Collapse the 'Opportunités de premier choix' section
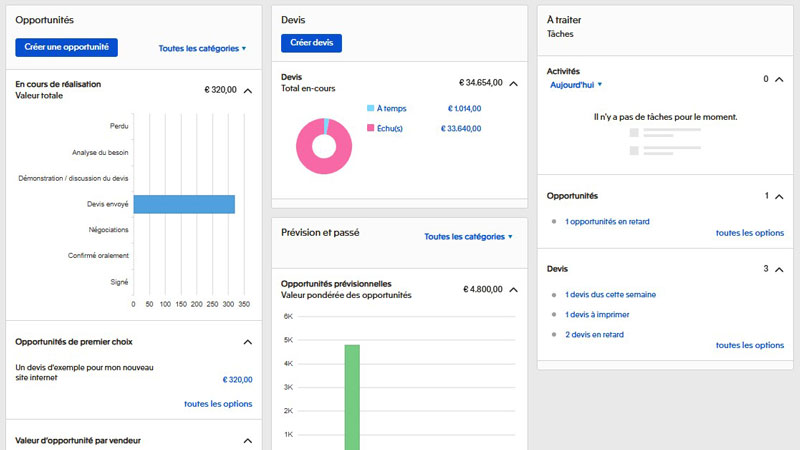This screenshot has height=450, width=800. [248, 342]
